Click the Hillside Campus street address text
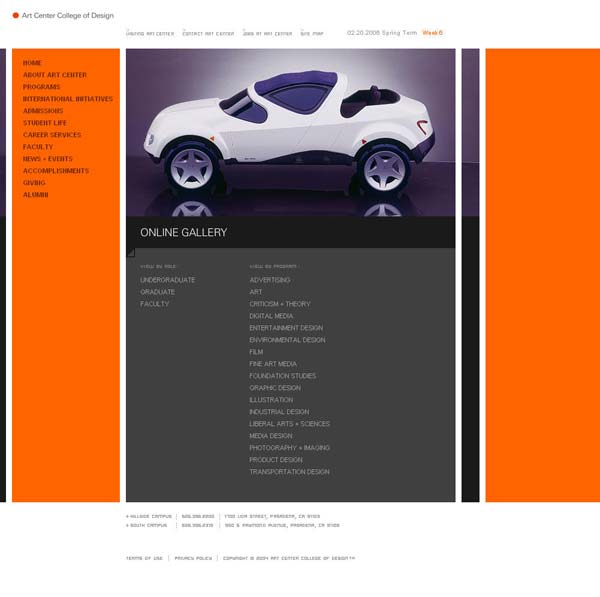Viewport: 600px width, 597px height. 272,516
